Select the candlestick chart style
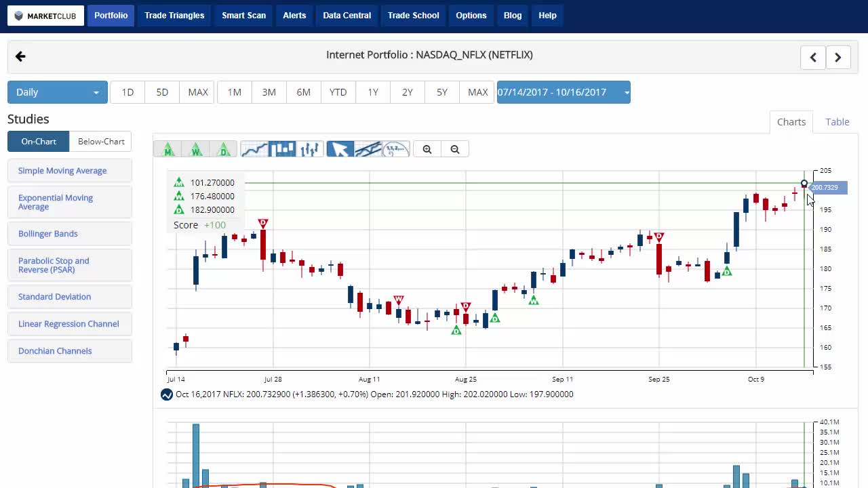Screen dimensions: 868x488 [x=282, y=149]
